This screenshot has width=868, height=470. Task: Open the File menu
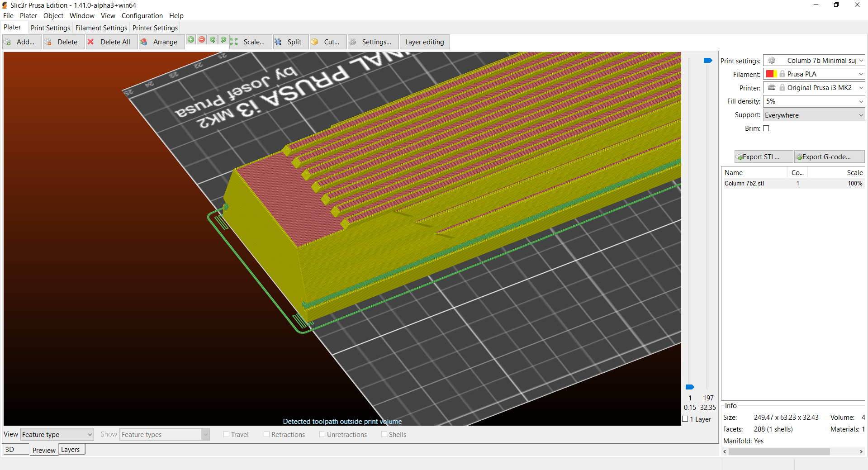tap(8, 16)
